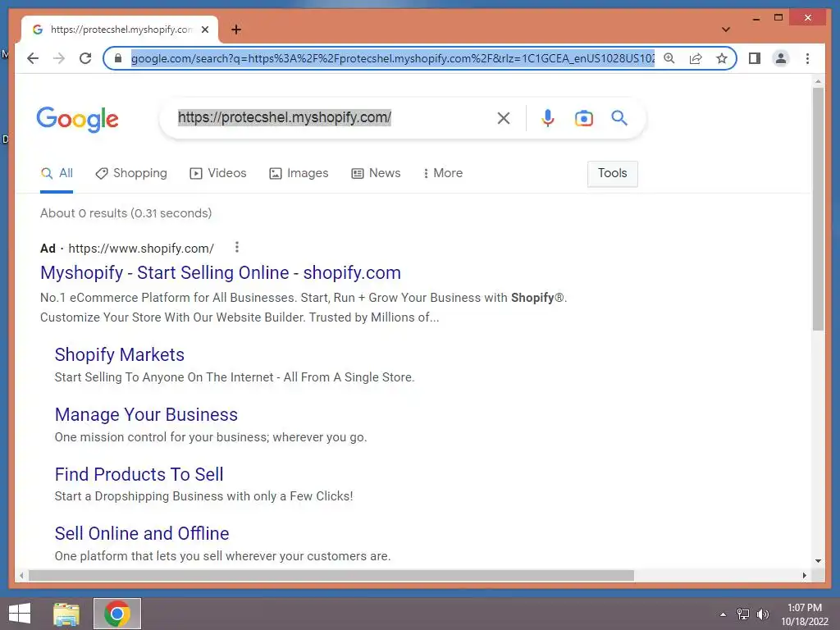Click the Chrome taskbar icon
Image resolution: width=840 pixels, height=630 pixels.
pos(117,614)
